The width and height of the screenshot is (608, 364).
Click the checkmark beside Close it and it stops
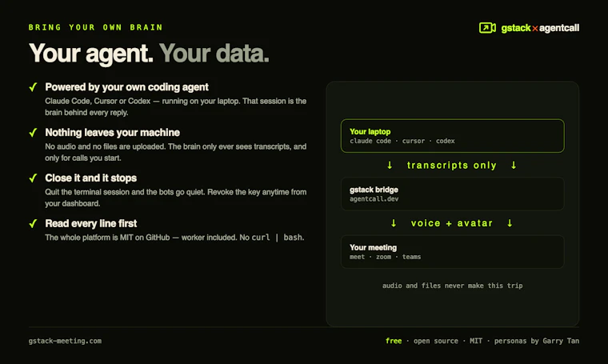click(34, 178)
